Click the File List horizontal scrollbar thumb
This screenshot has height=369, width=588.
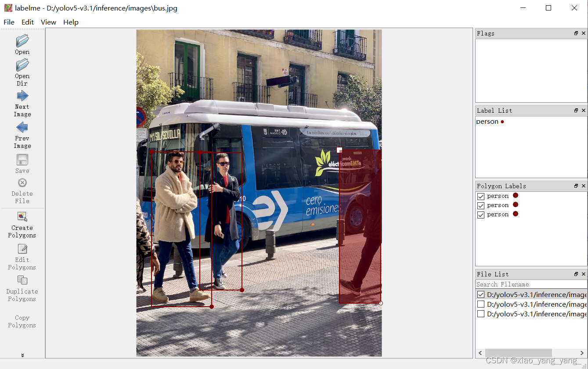518,353
